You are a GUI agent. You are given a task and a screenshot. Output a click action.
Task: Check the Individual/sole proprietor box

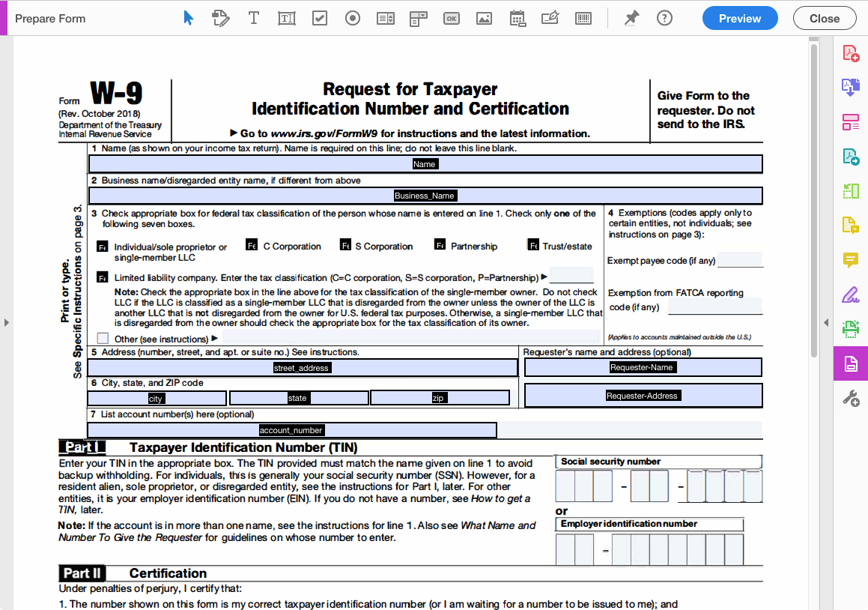click(x=103, y=246)
